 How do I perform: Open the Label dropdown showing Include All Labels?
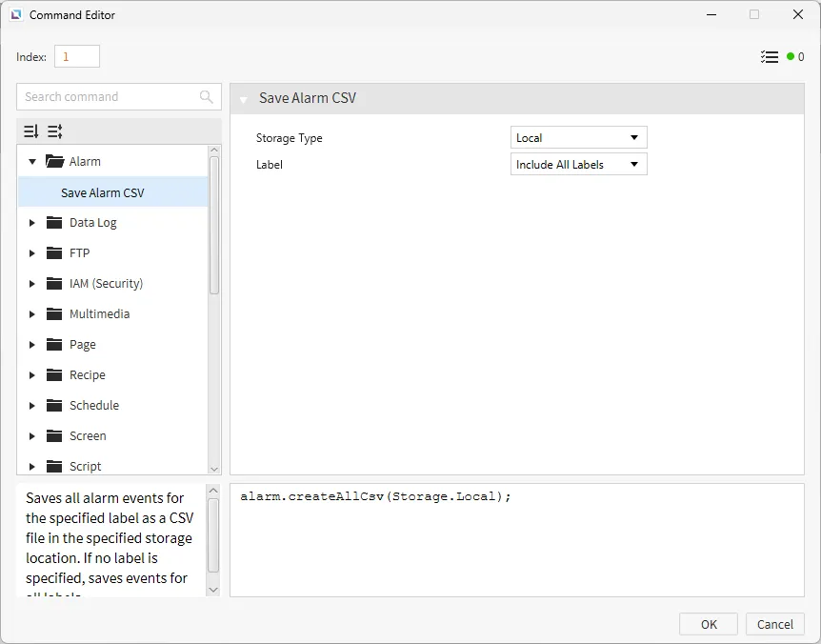click(x=578, y=165)
